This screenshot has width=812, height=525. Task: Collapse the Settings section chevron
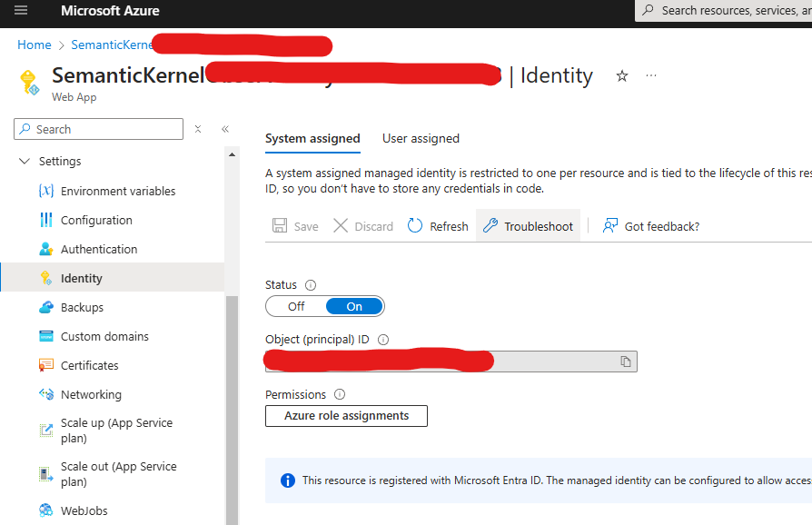pyautogui.click(x=25, y=161)
